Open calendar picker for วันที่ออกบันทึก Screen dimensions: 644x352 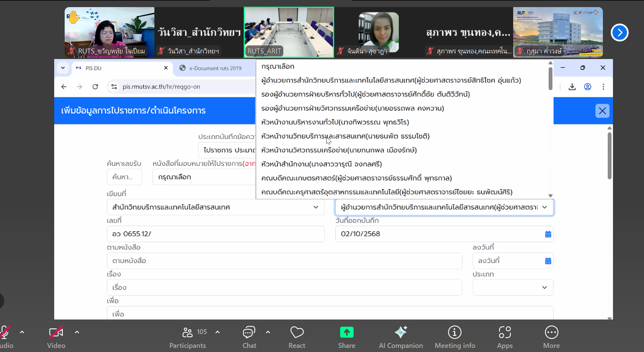pos(548,234)
